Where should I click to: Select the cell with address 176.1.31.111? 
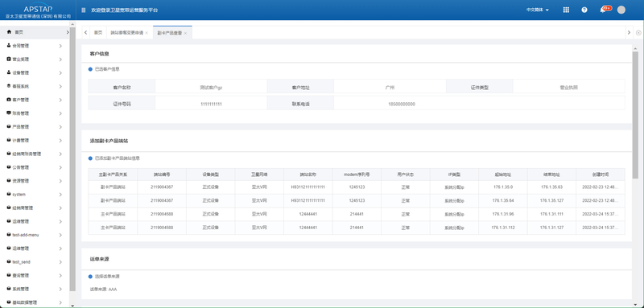551,214
